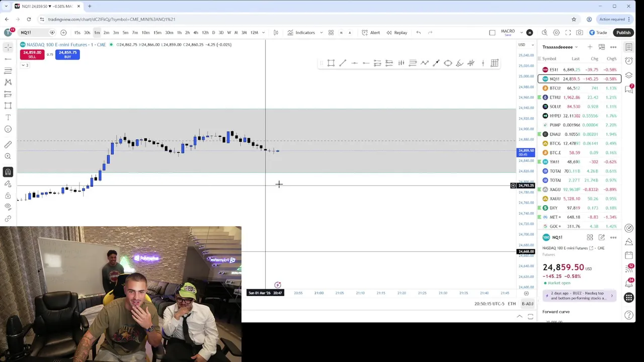Open the calendar icon in right sidebar
The height and width of the screenshot is (362, 644).
629,255
